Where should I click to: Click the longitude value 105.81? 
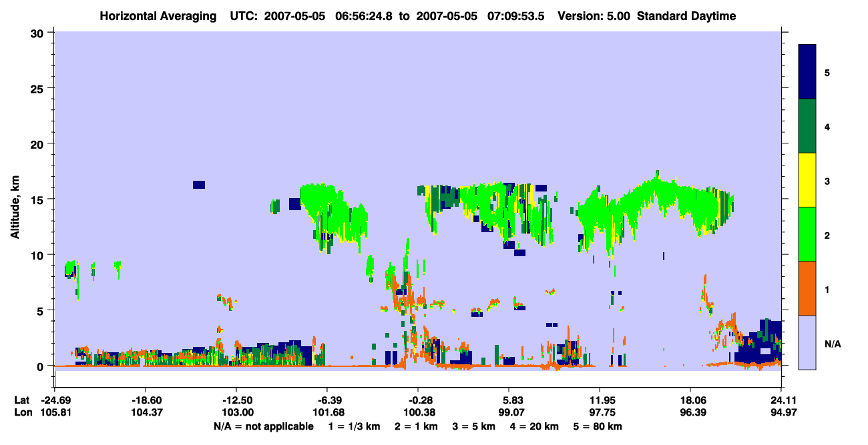point(55,412)
